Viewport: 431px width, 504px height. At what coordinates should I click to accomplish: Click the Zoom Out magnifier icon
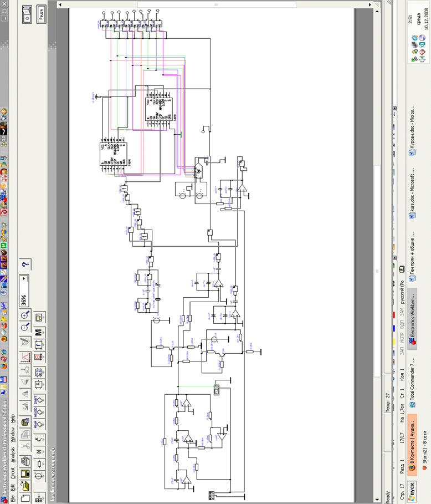click(24, 328)
